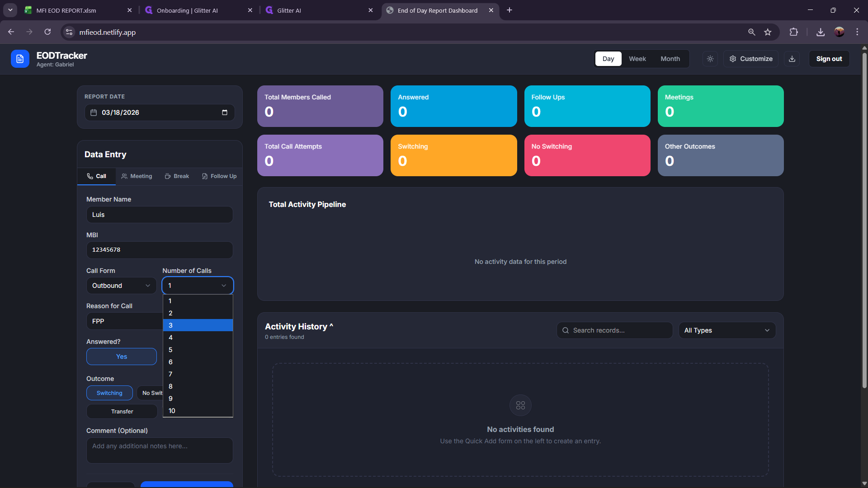Switch to the Week view tab
The height and width of the screenshot is (488, 868).
pyautogui.click(x=637, y=59)
